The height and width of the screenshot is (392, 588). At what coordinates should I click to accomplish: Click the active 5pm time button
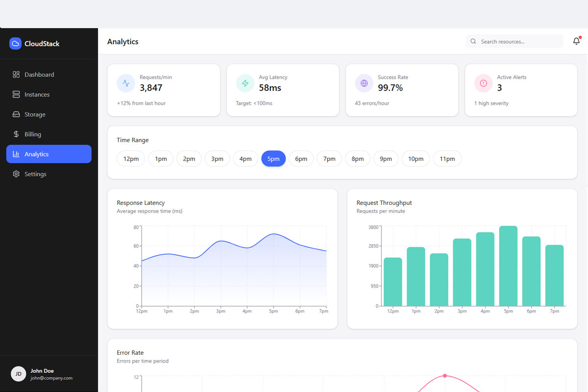tap(273, 159)
